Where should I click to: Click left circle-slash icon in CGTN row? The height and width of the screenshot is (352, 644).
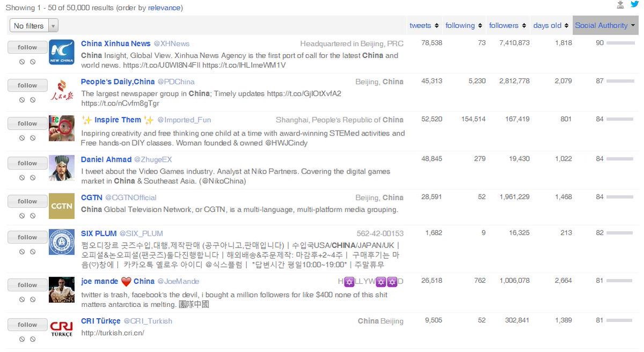coord(22,216)
